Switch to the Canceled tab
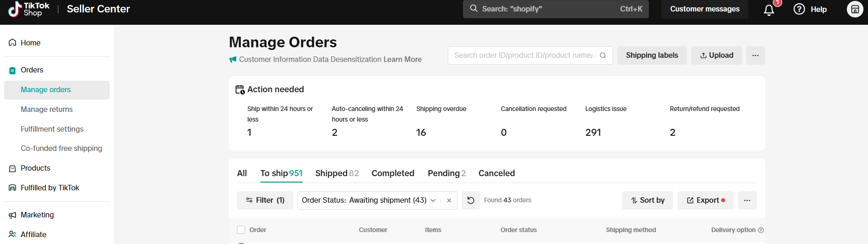This screenshot has height=244, width=868. (496, 173)
